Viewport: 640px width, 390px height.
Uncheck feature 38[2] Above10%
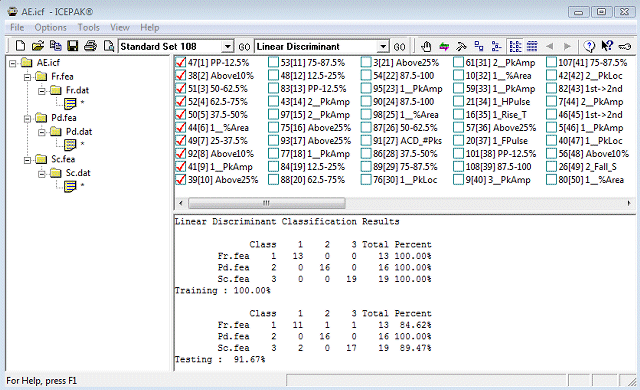tap(180, 75)
